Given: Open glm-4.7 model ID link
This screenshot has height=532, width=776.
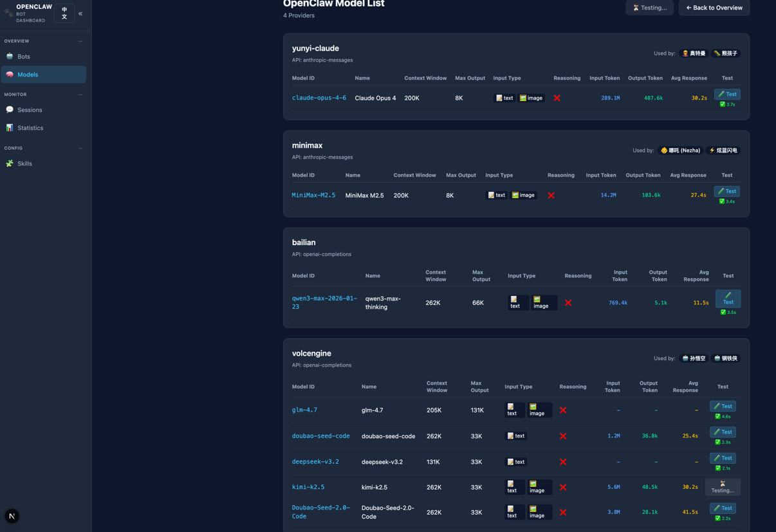Looking at the screenshot, I should tap(304, 410).
